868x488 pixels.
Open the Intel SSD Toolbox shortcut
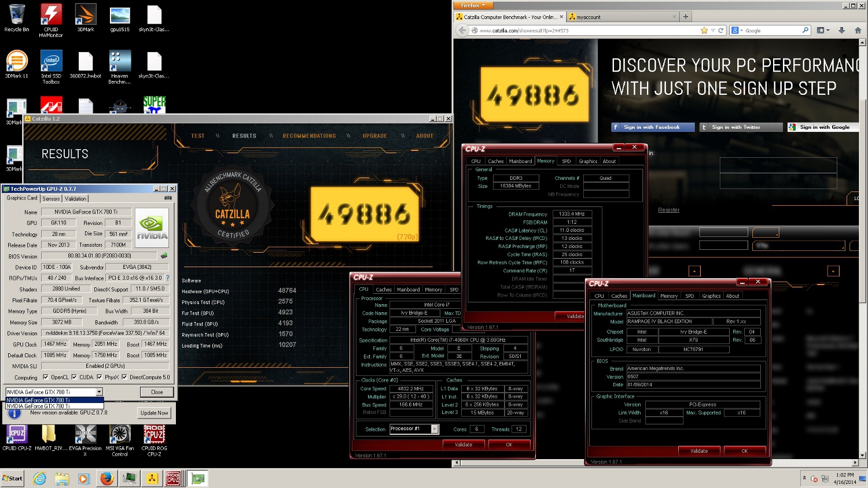(51, 67)
